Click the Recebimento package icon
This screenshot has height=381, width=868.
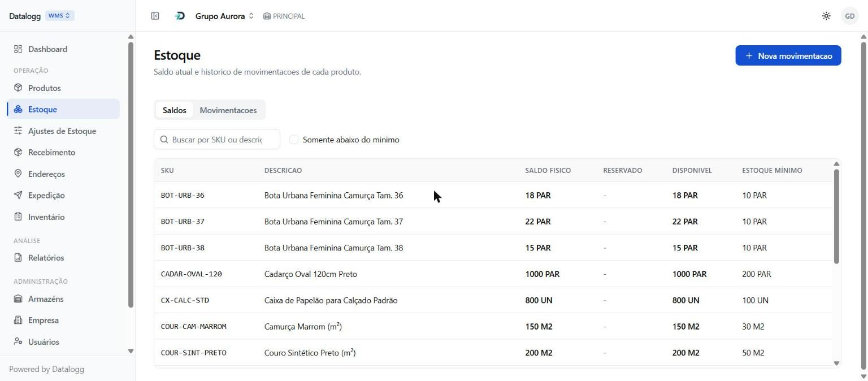pyautogui.click(x=18, y=153)
